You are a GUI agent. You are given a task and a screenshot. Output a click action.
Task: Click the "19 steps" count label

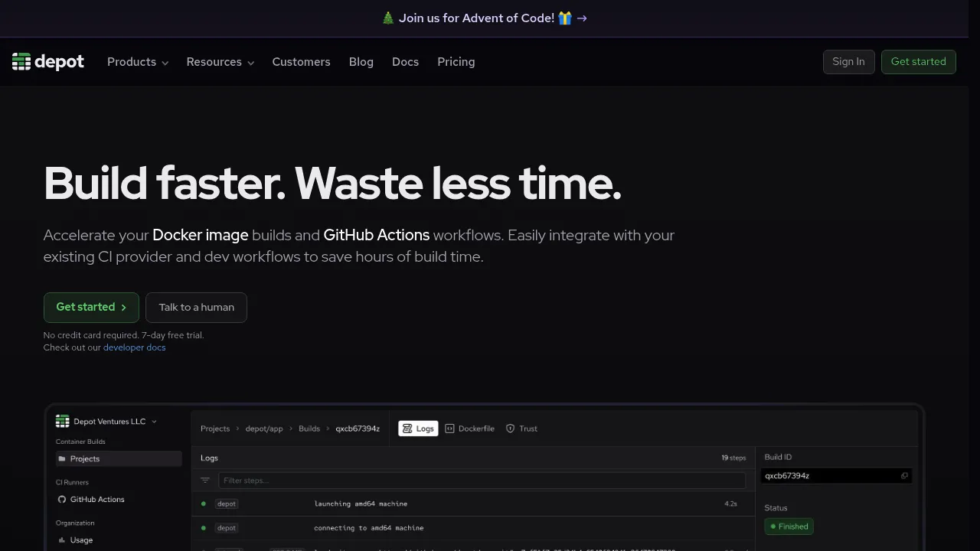(x=733, y=458)
